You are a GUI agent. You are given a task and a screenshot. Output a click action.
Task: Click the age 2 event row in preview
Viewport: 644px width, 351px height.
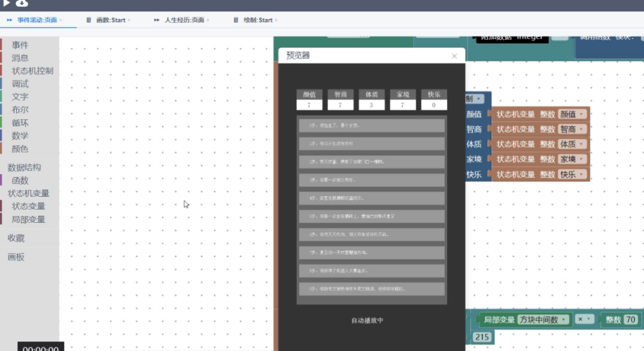coord(371,161)
